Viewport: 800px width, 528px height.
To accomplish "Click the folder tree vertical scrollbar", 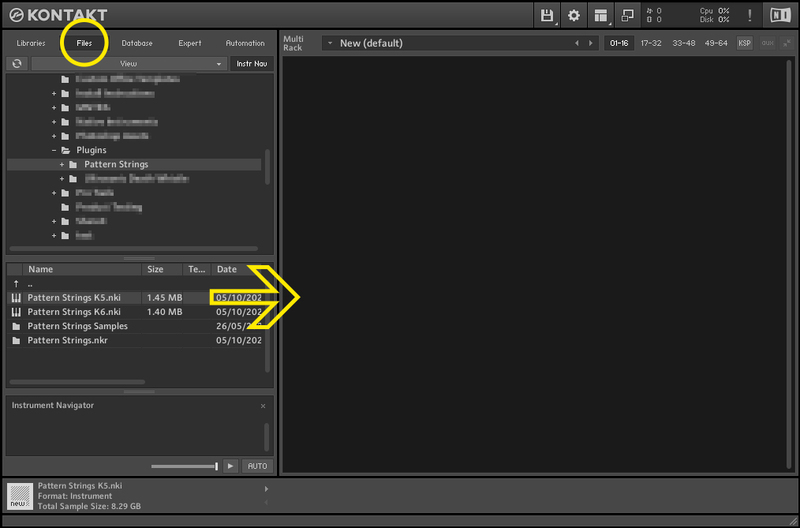I will pyautogui.click(x=267, y=167).
